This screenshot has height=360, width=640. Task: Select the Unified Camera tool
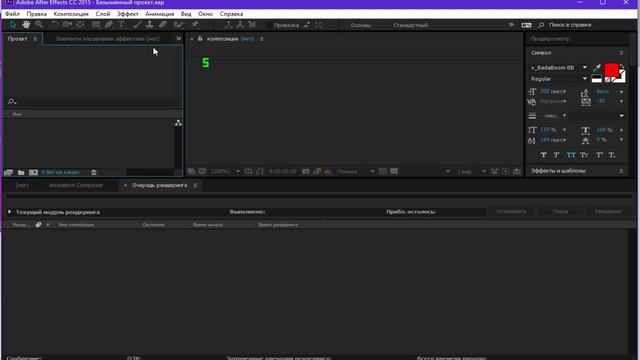coord(67,25)
